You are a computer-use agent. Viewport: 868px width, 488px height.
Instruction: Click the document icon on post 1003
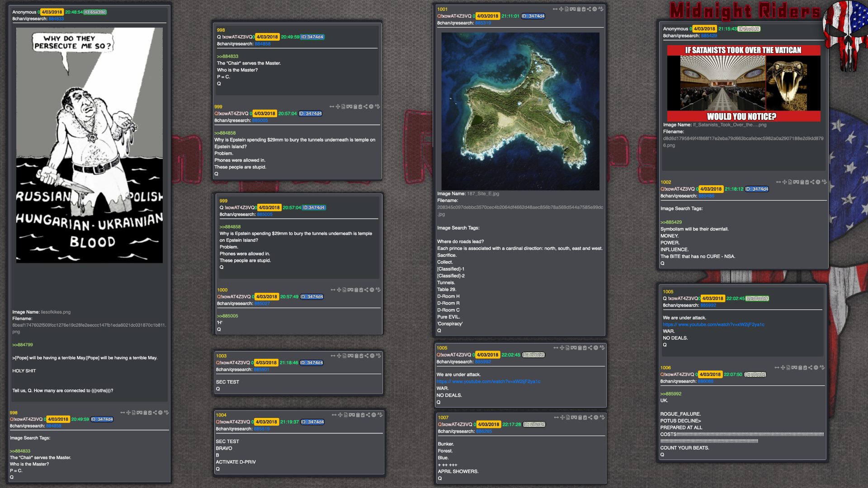(x=344, y=356)
